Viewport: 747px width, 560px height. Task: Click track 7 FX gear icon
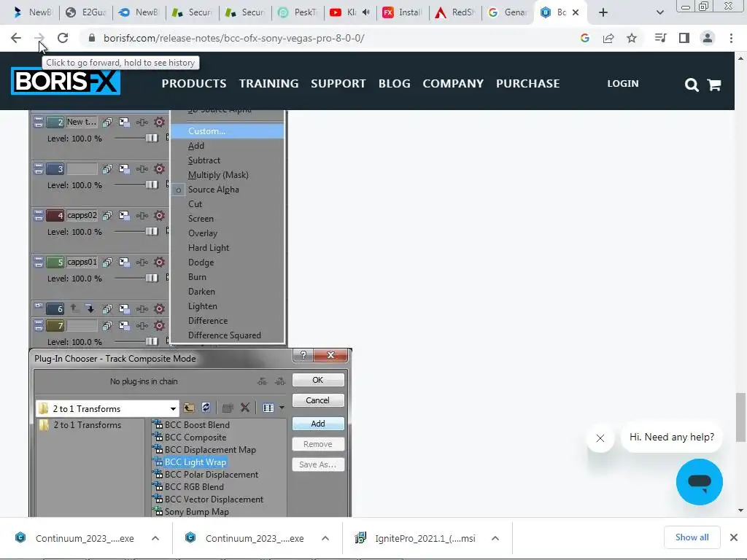tap(160, 326)
